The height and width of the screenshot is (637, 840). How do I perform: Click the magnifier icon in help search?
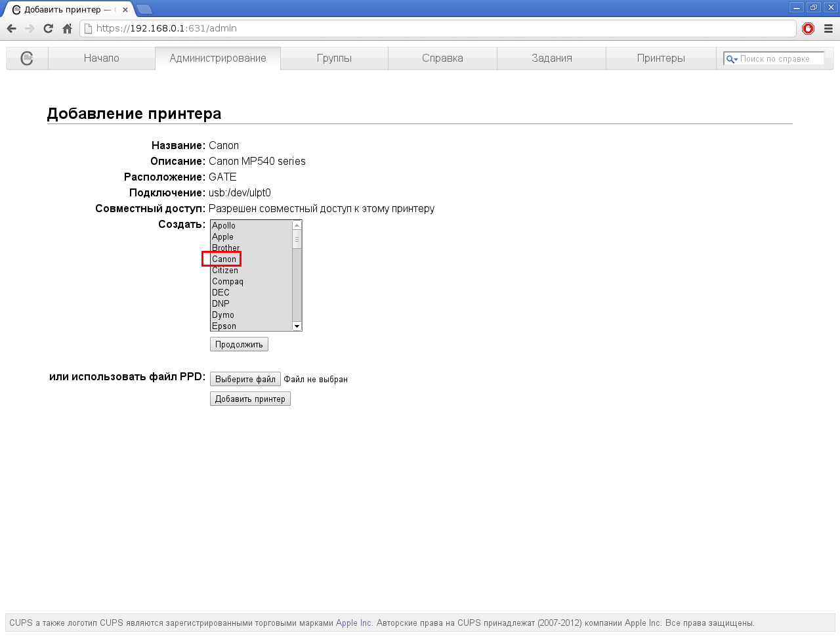tap(730, 59)
